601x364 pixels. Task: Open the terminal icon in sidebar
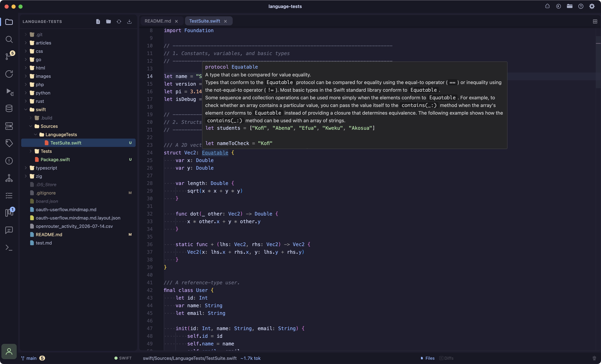9,247
